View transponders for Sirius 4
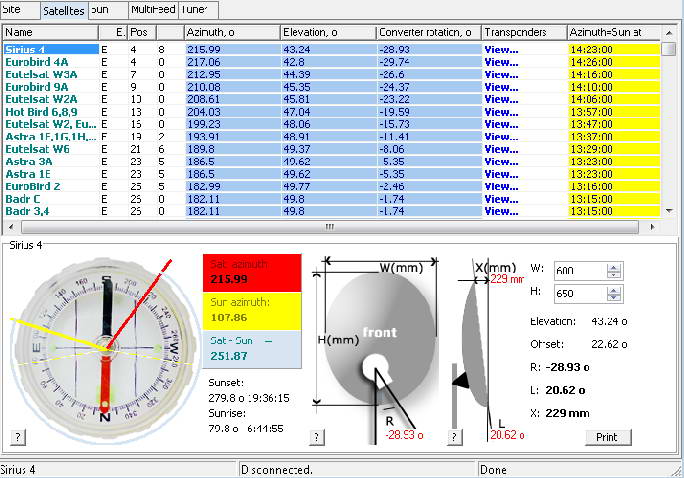This screenshot has width=684, height=478. (x=501, y=50)
